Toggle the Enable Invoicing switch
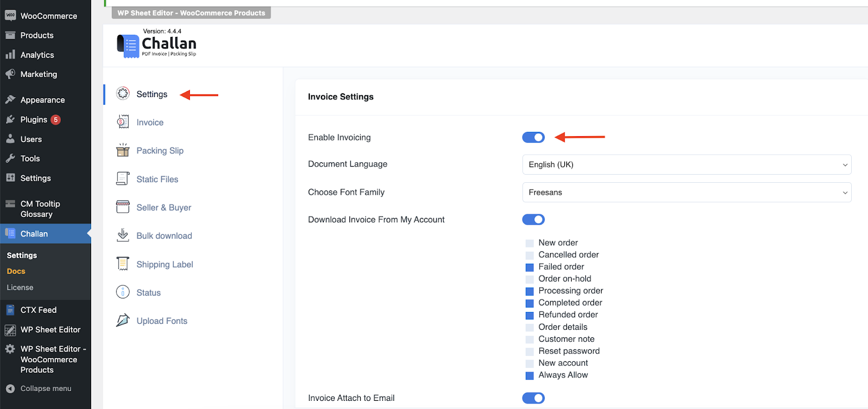This screenshot has width=868, height=409. click(x=533, y=137)
